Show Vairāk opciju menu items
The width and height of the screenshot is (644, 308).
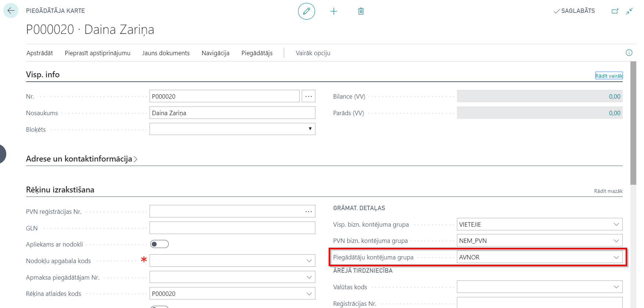tap(313, 53)
